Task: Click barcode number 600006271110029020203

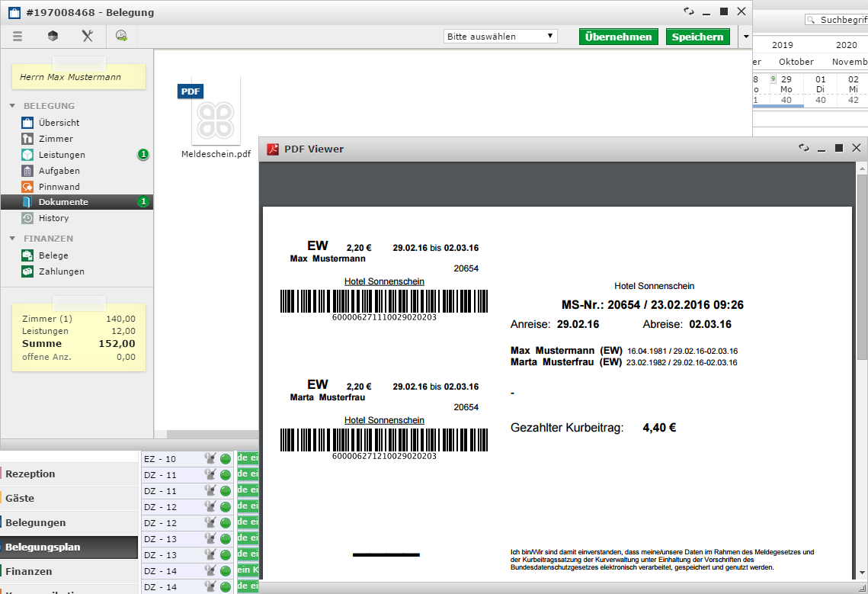Action: [x=384, y=317]
